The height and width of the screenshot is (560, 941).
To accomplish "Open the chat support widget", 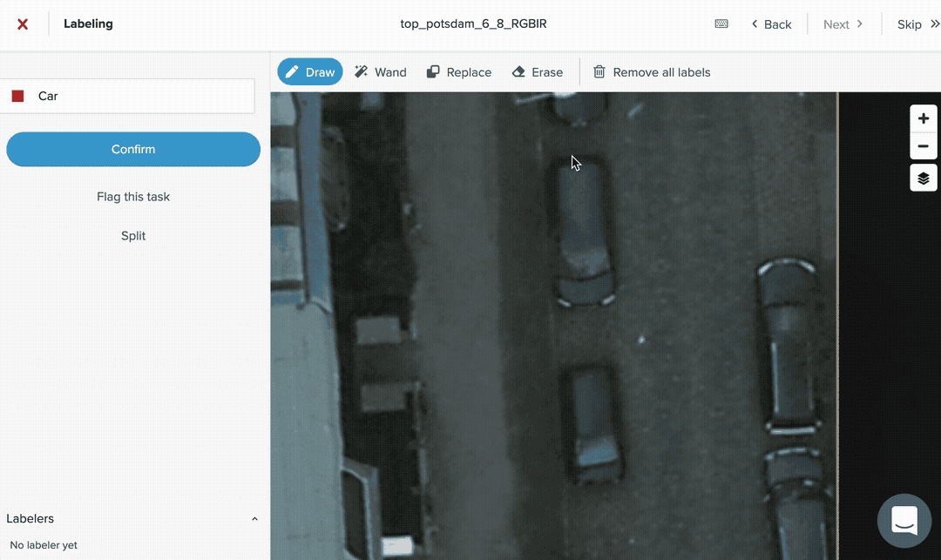I will (904, 521).
